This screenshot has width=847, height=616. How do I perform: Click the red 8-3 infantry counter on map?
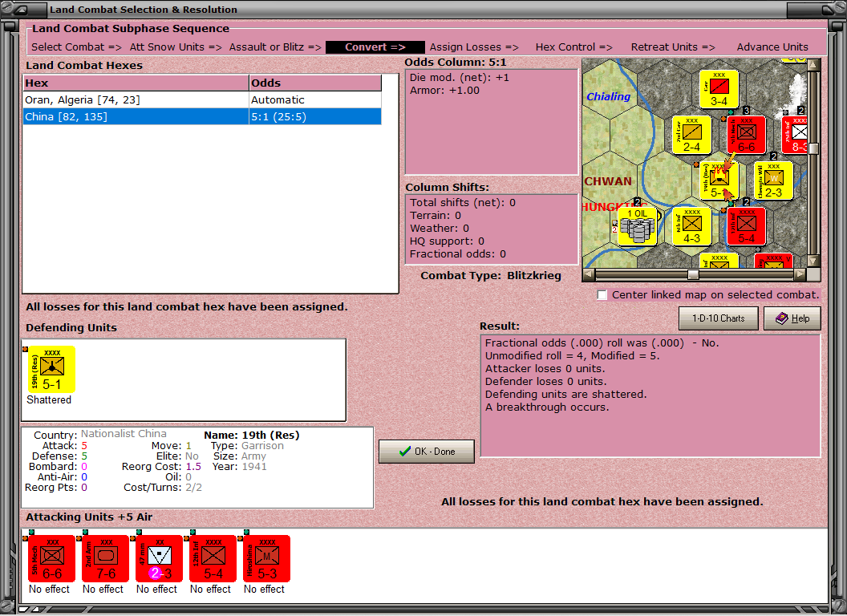point(795,135)
